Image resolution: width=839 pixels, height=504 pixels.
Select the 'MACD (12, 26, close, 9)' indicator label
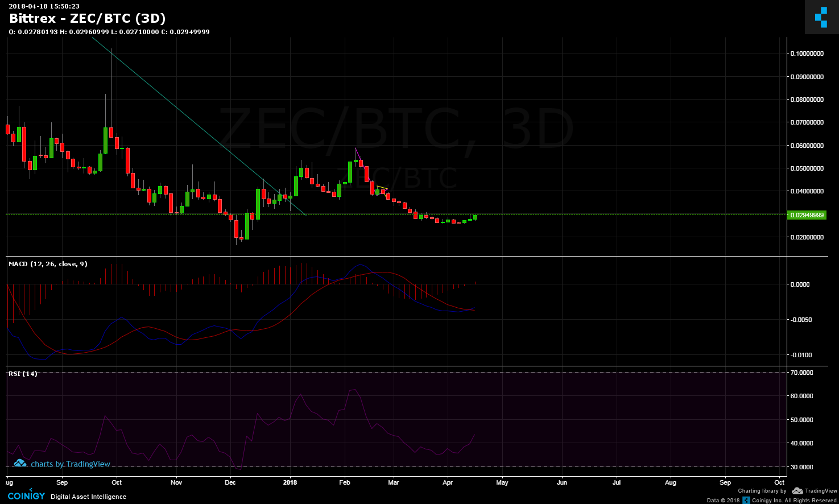48,264
